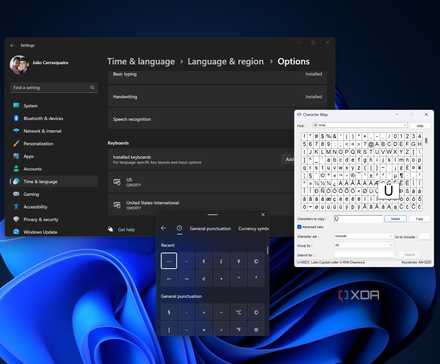Untick the Advanced view checkbox

[299, 227]
